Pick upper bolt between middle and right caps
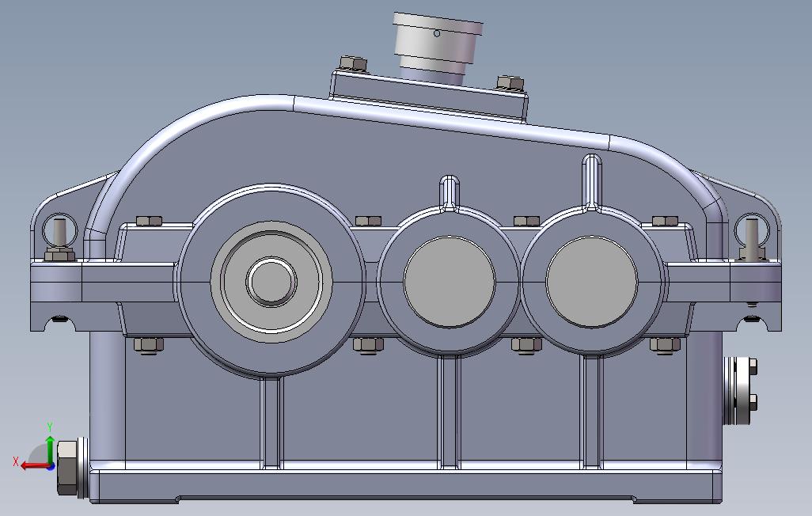Screen dimensions: 812x516 526,222
